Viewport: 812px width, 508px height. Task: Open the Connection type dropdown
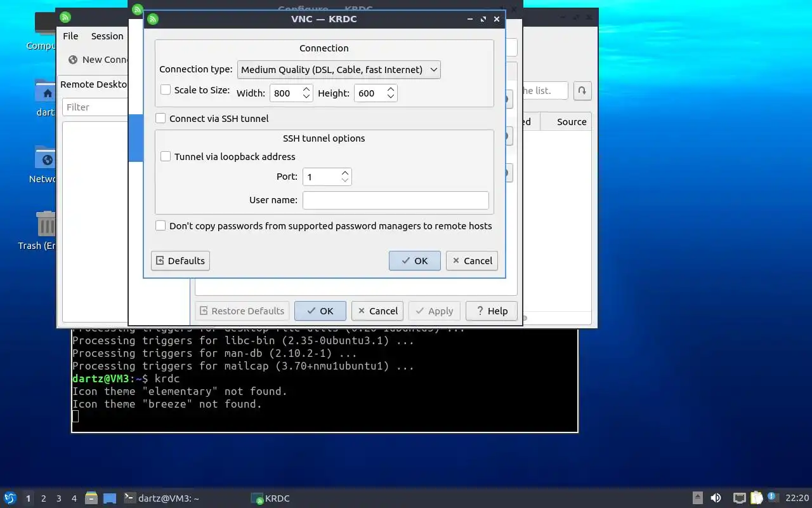coord(339,70)
